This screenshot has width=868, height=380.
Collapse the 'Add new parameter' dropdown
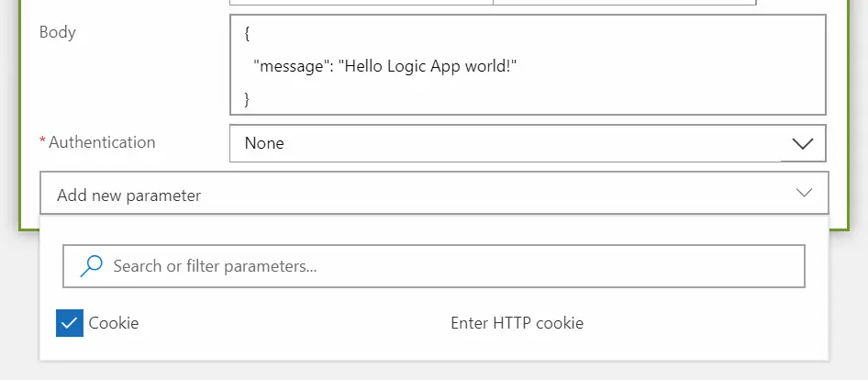[434, 194]
